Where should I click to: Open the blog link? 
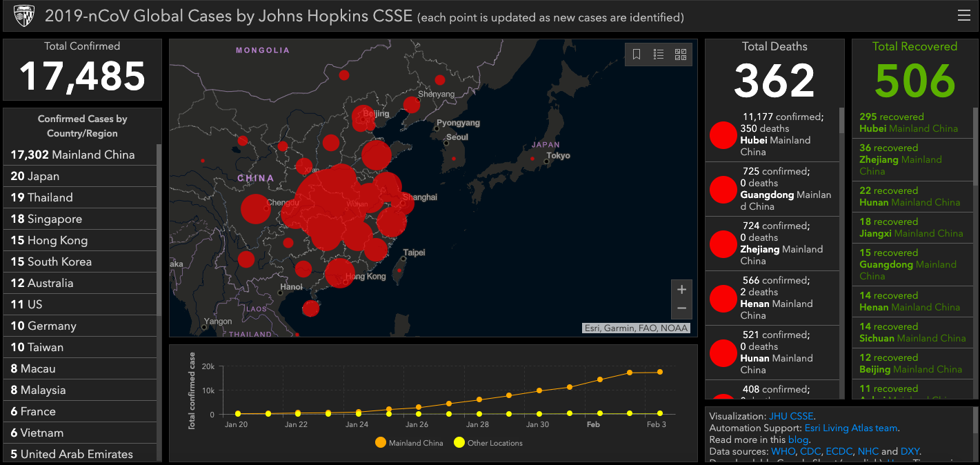coord(798,439)
